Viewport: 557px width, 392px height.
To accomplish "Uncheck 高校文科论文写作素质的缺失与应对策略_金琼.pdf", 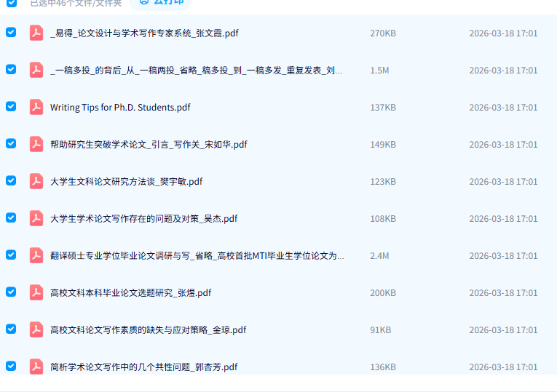I will [x=11, y=329].
